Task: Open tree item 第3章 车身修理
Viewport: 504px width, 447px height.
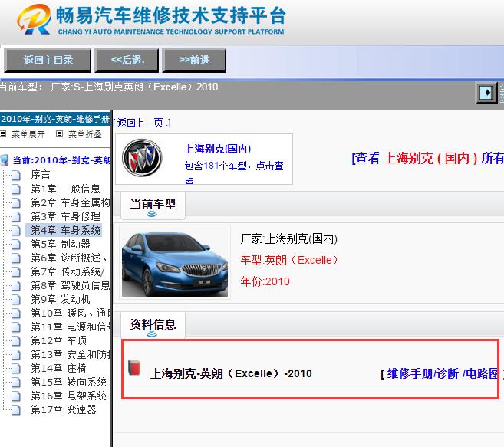Action: coord(65,216)
